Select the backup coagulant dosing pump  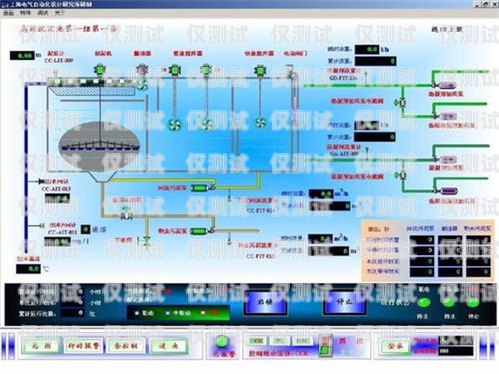click(x=447, y=116)
